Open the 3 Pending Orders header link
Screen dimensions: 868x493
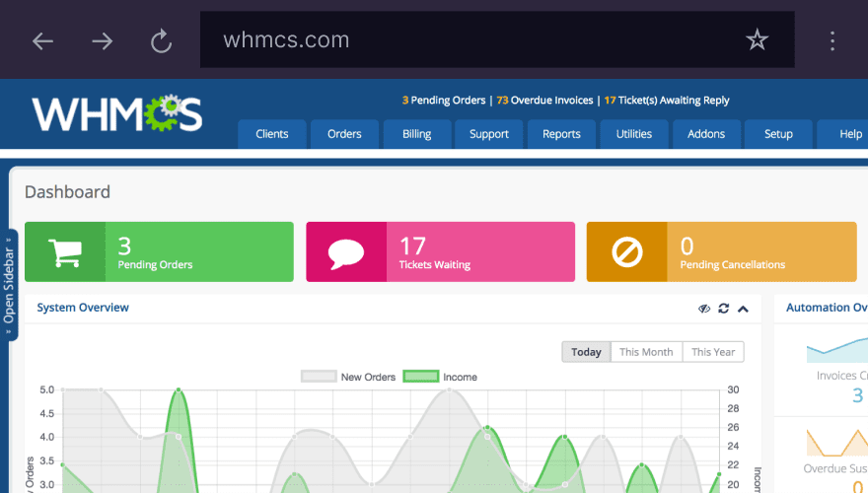(x=444, y=101)
